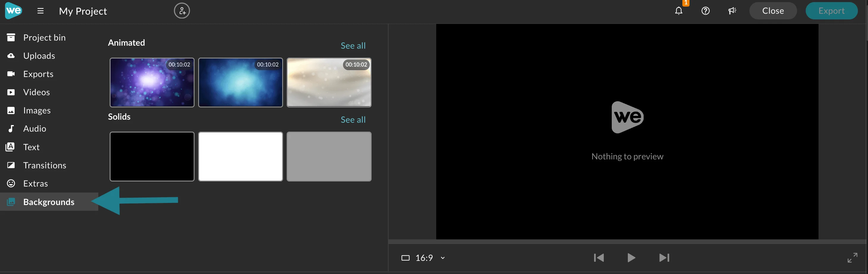This screenshot has width=868, height=274.
Task: Click the Animated section heading
Action: (x=126, y=42)
